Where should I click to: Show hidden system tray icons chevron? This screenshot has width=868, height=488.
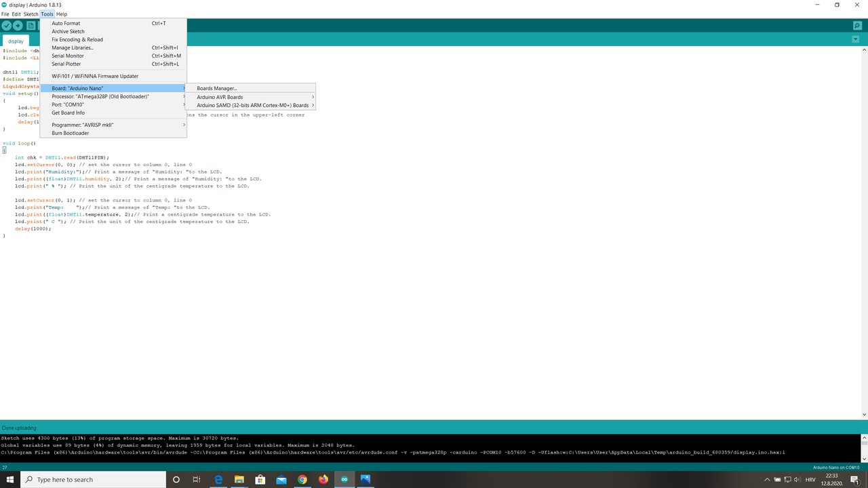coord(768,479)
